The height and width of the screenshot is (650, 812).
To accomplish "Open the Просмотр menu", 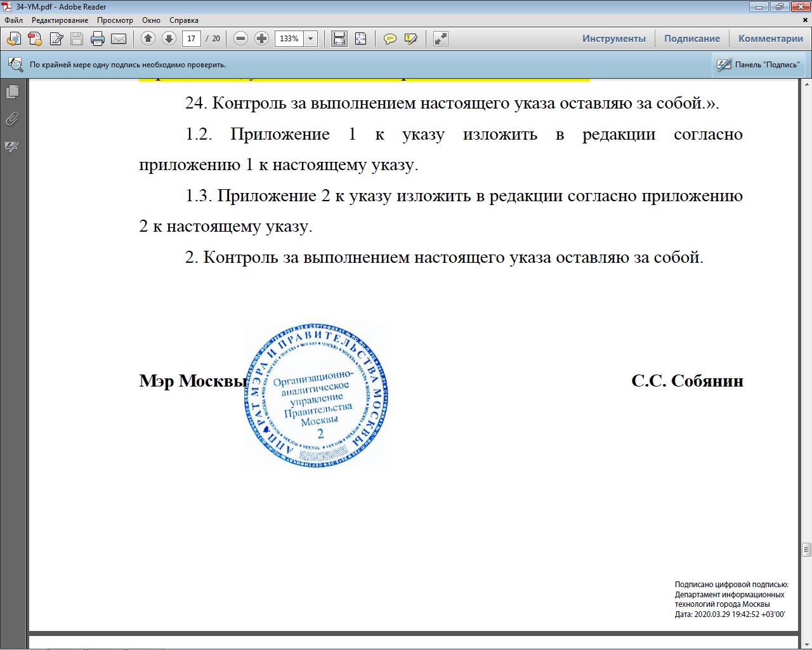I will [115, 20].
